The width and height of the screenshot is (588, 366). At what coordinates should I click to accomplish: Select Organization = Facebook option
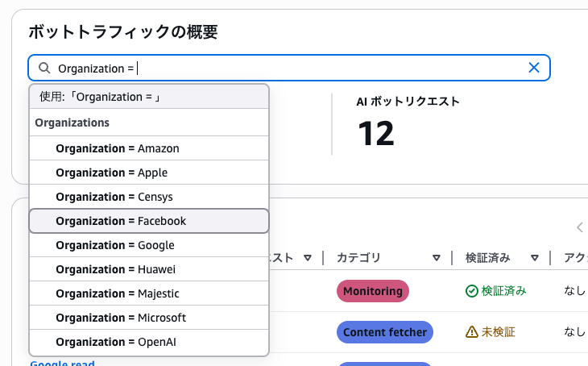point(149,221)
